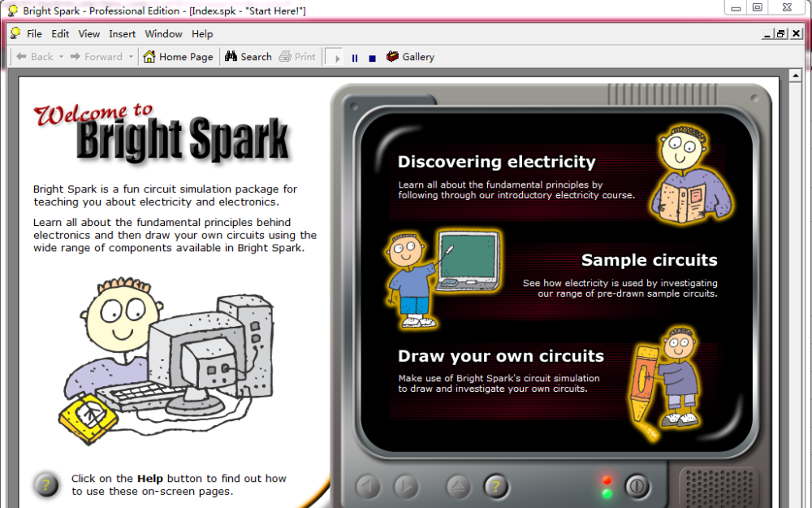
Task: Click the Forward toolbar button
Action: click(97, 57)
